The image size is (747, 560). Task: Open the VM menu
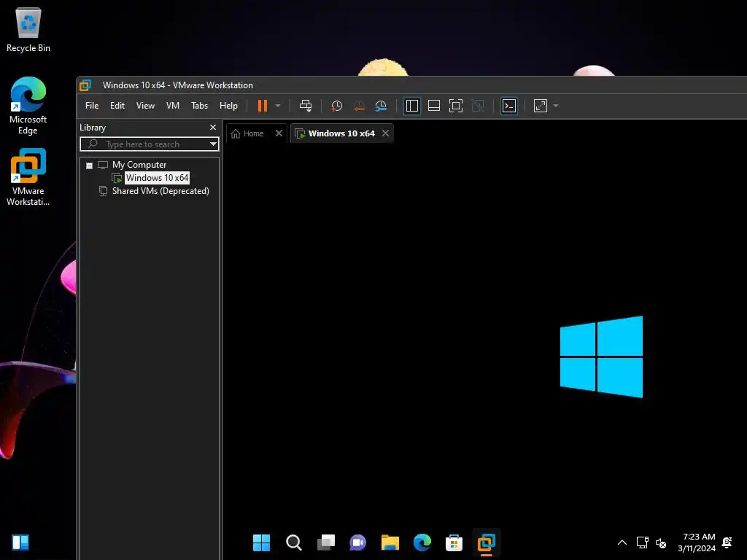coord(172,106)
